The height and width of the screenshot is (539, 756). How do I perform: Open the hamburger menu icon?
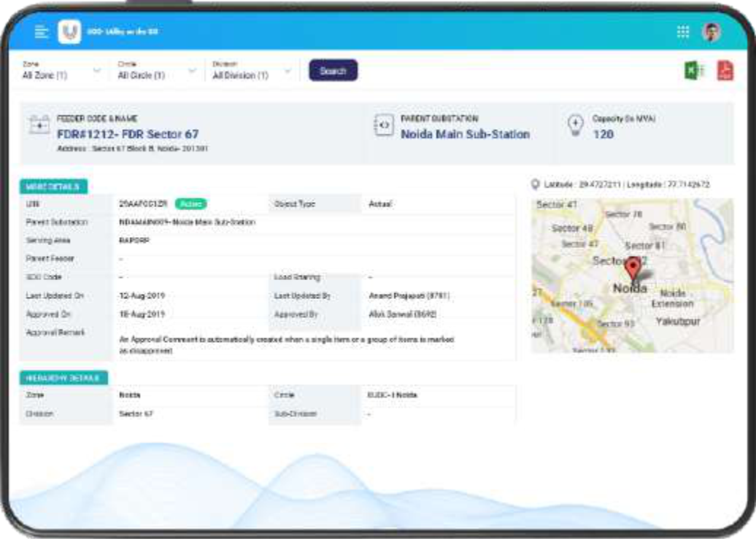coord(42,32)
